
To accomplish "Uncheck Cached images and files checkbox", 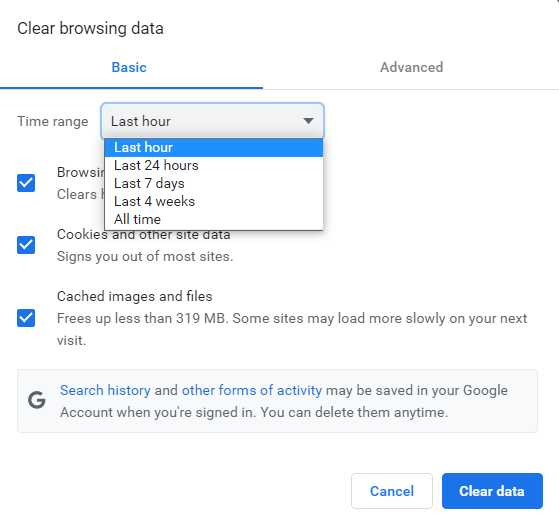I will [x=26, y=318].
